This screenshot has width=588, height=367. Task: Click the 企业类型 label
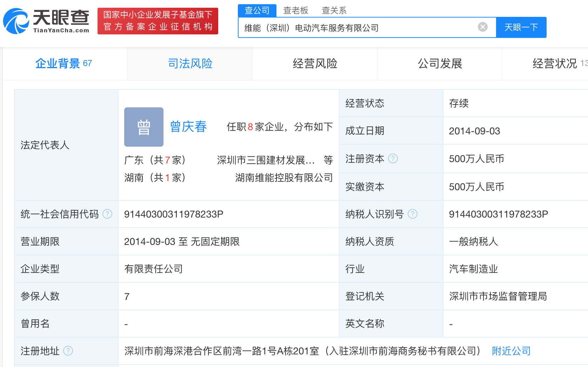(x=40, y=269)
